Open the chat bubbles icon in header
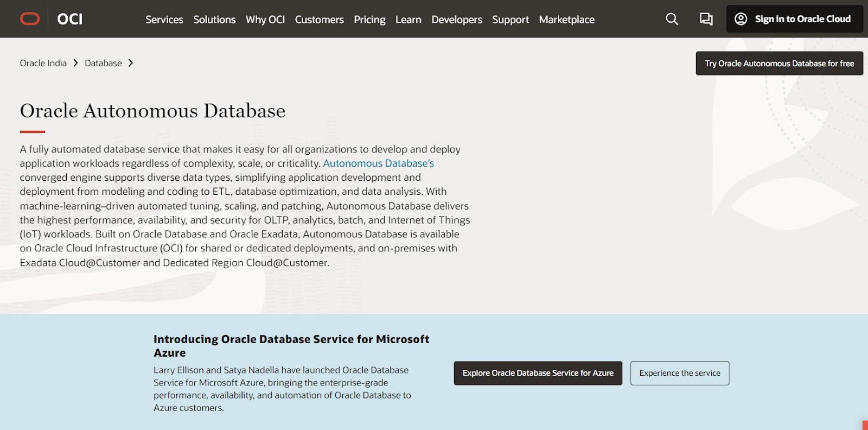868x430 pixels. pyautogui.click(x=706, y=19)
